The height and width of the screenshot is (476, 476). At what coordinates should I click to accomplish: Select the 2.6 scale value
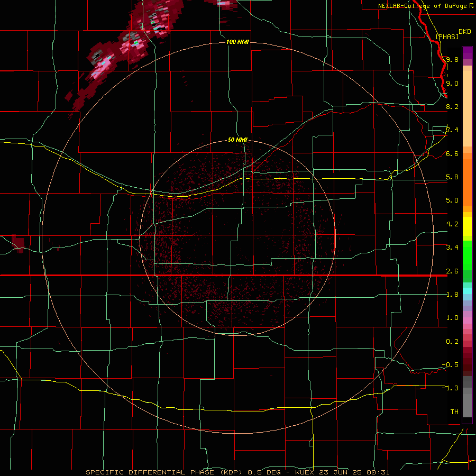(452, 271)
